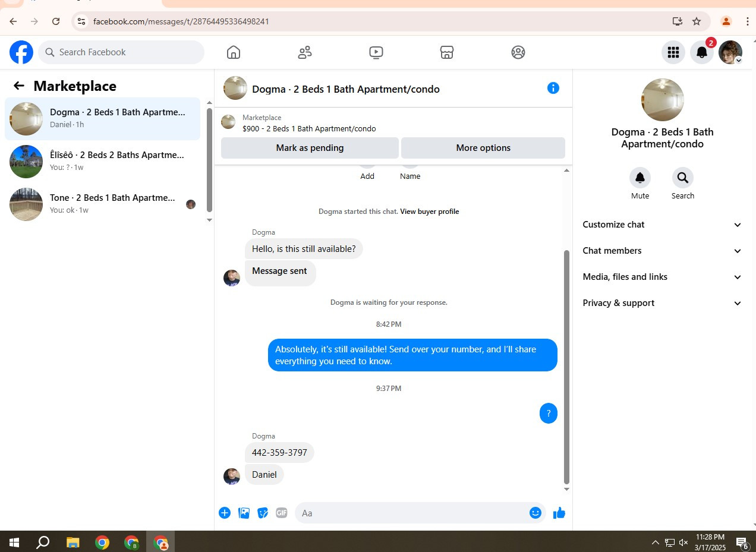Open the emoji picker smiley icon
The height and width of the screenshot is (552, 756).
tap(535, 513)
